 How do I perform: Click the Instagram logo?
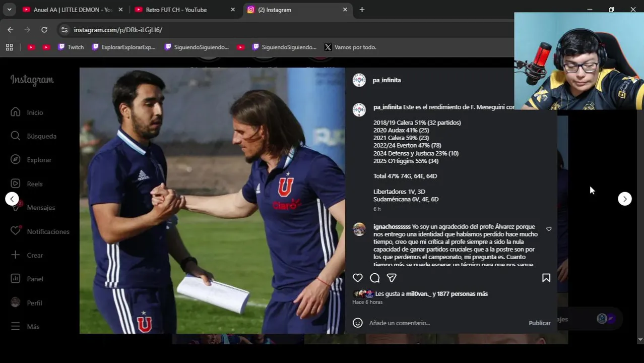click(32, 80)
